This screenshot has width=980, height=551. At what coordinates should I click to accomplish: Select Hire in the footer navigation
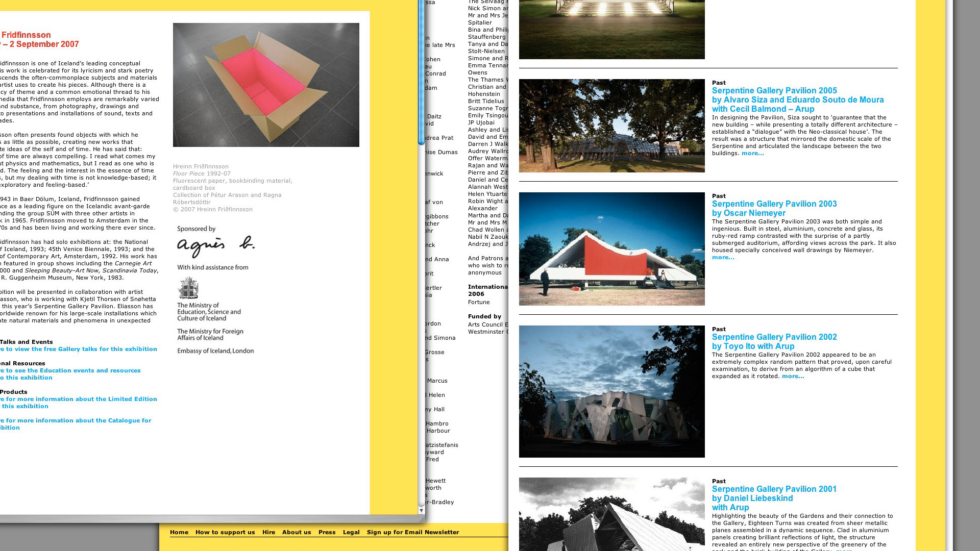pos(268,532)
